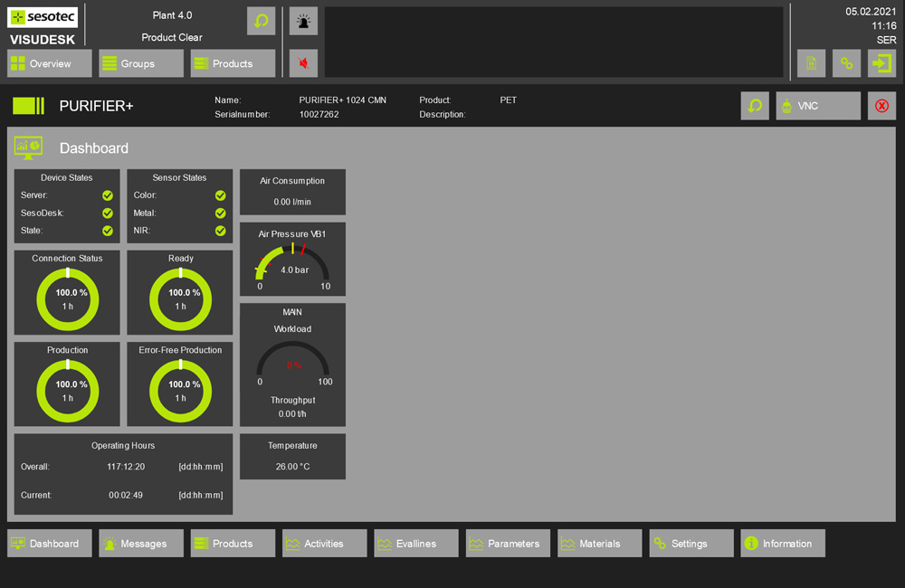
Task: Click the Air Consumption value 0.00 l/min
Action: tap(292, 202)
